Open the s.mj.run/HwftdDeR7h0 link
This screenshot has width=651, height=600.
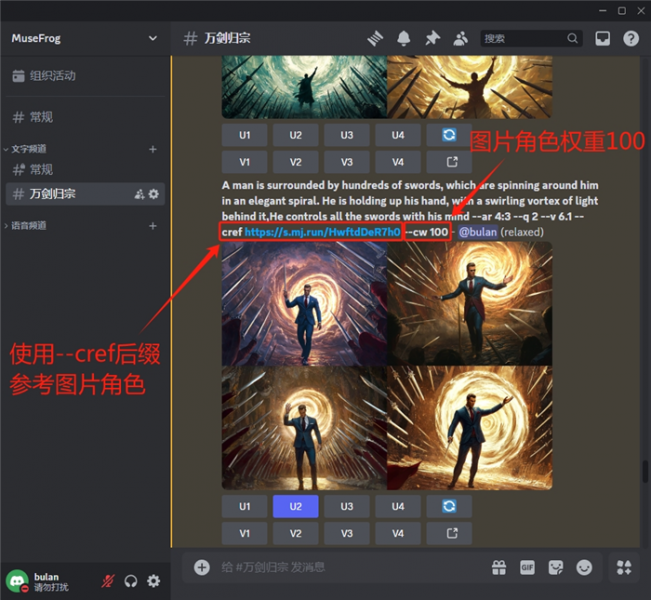[322, 232]
